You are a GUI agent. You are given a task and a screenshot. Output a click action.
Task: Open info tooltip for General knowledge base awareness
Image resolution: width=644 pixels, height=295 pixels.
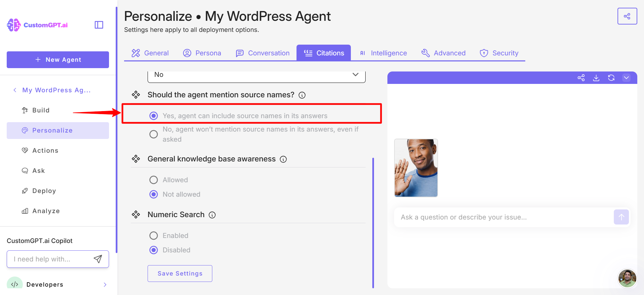pyautogui.click(x=283, y=159)
